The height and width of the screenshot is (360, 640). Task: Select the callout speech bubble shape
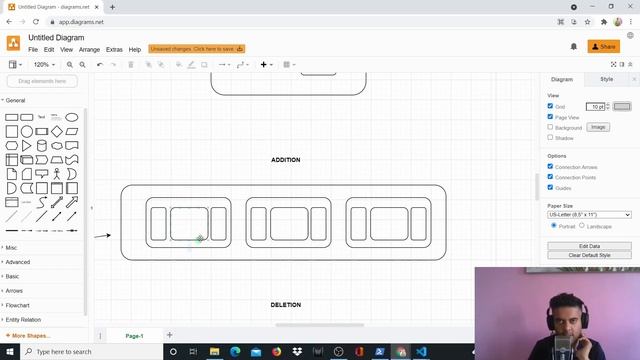42,174
